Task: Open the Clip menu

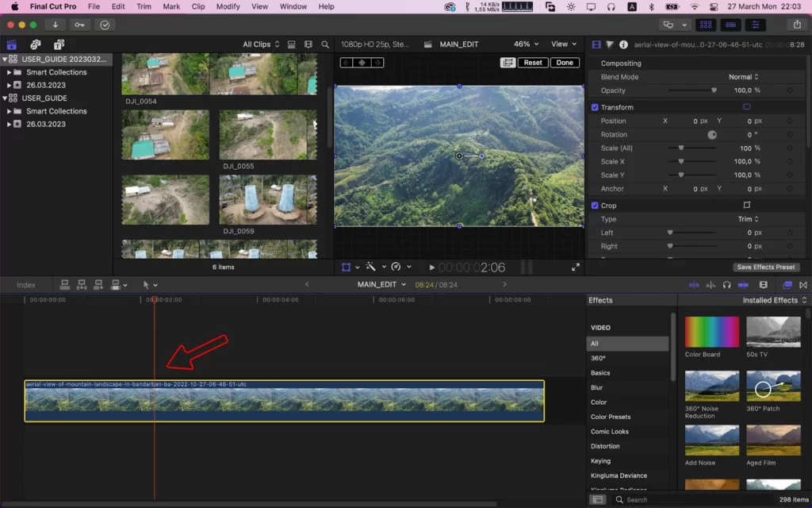Action: [197, 6]
